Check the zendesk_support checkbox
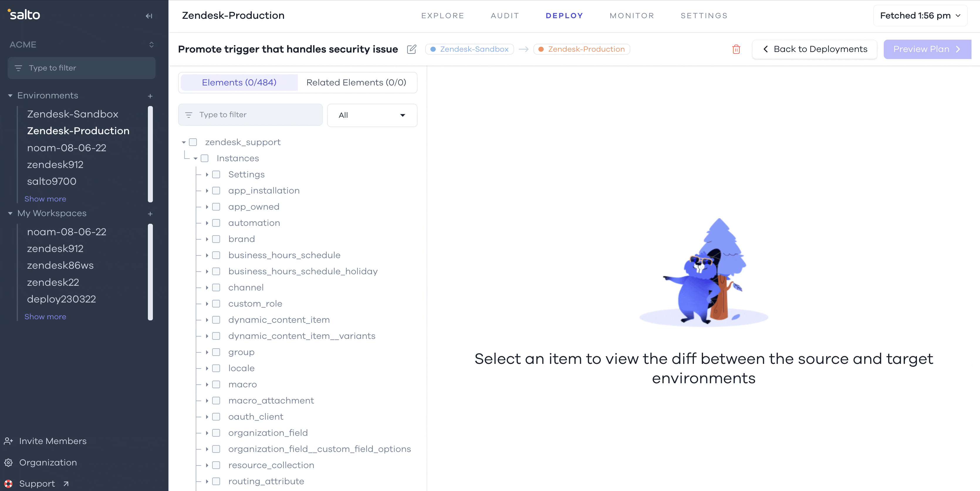 pyautogui.click(x=193, y=142)
